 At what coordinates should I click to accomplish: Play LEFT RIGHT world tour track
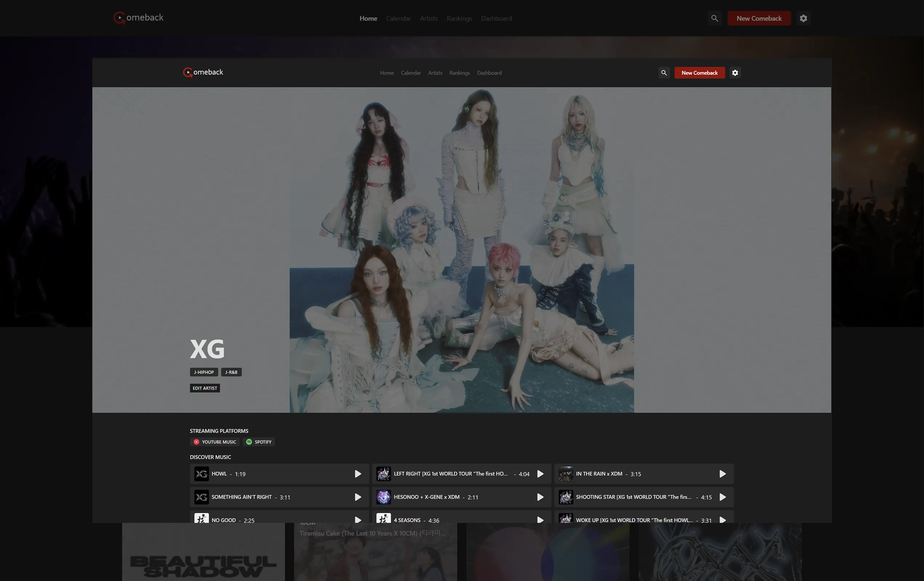[x=540, y=474]
